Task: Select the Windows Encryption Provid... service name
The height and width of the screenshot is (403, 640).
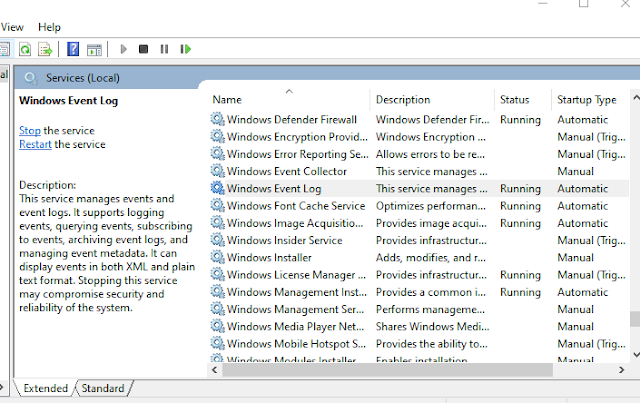Action: [x=297, y=137]
